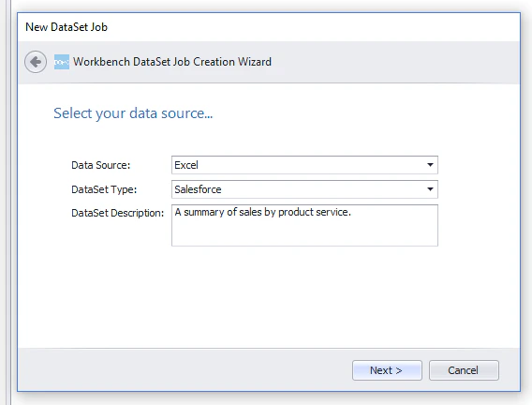Click the Excel text in Data Source field
The width and height of the screenshot is (532, 405).
[186, 165]
